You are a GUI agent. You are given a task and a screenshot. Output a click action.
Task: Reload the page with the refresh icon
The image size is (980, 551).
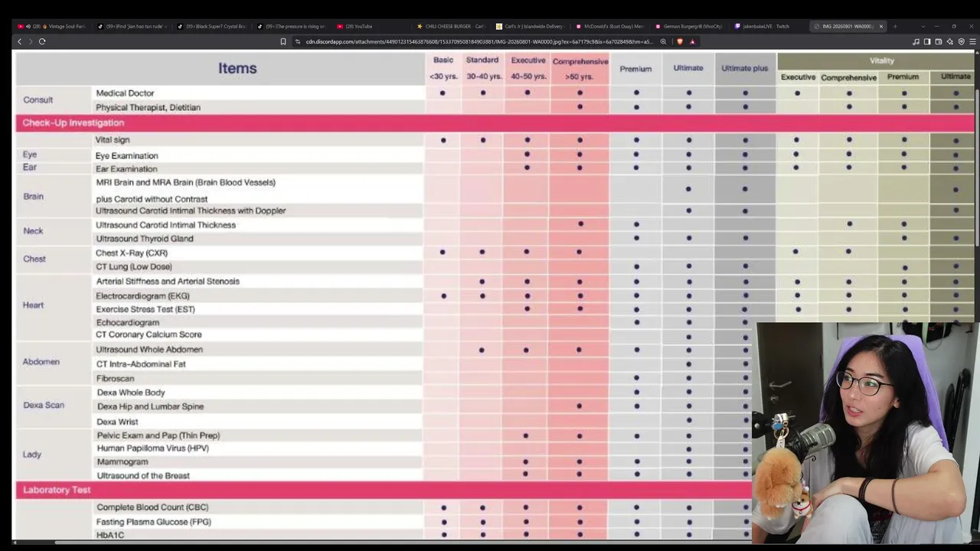point(42,41)
